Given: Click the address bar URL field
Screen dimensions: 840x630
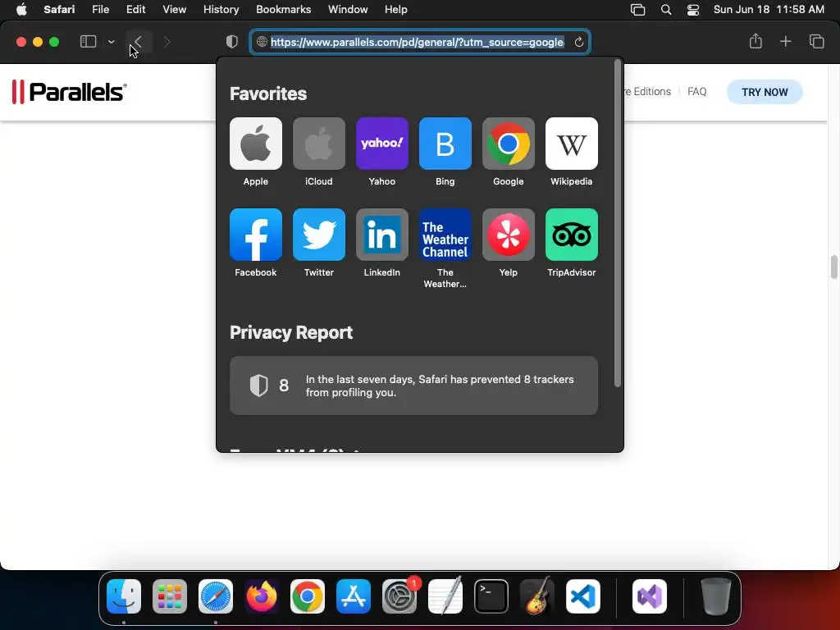Looking at the screenshot, I should click(x=420, y=42).
